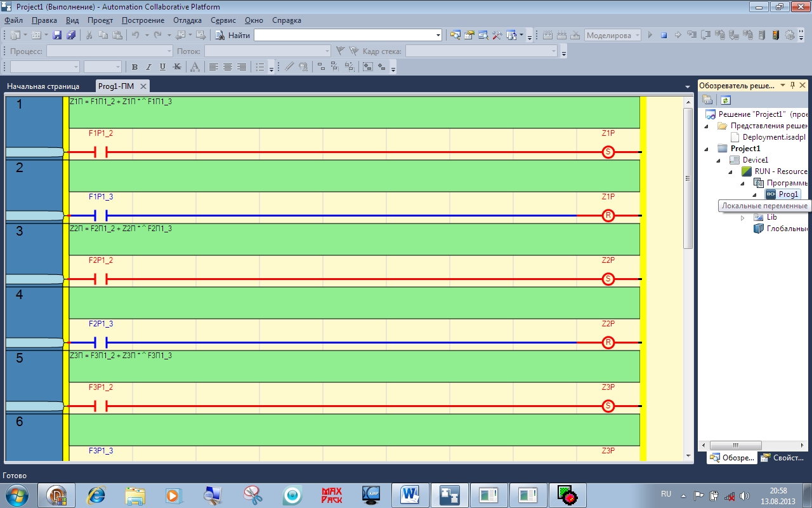The width and height of the screenshot is (812, 508).
Task: Click the Z3P set coil on rung 5
Action: pos(608,406)
